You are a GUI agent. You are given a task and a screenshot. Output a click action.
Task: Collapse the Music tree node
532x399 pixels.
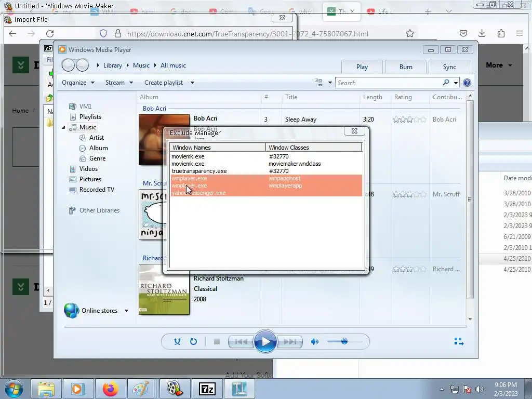click(x=63, y=127)
